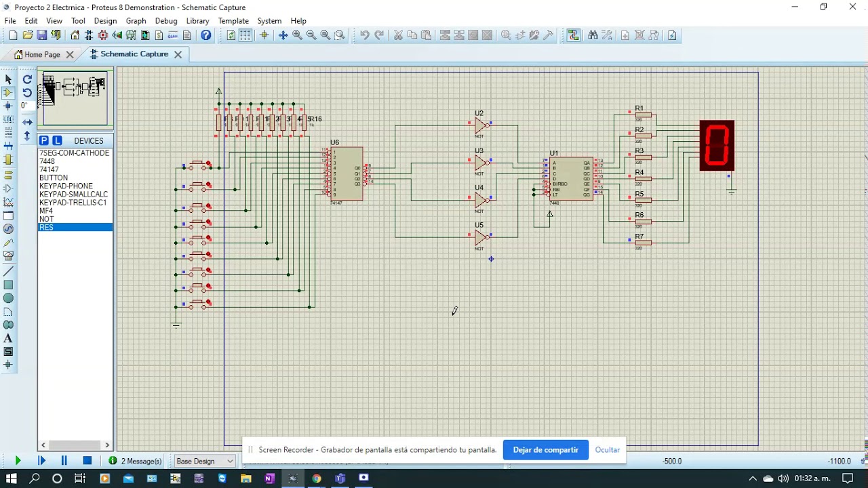Start the simulation with Play button
The width and height of the screenshot is (868, 488).
(18, 461)
